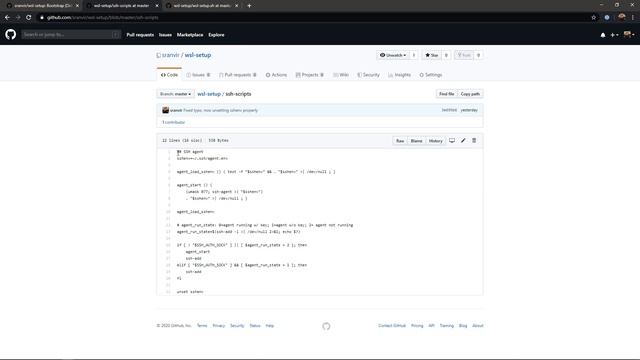Viewport: 640px width, 360px height.
Task: Click the Copy path button
Action: tap(470, 94)
